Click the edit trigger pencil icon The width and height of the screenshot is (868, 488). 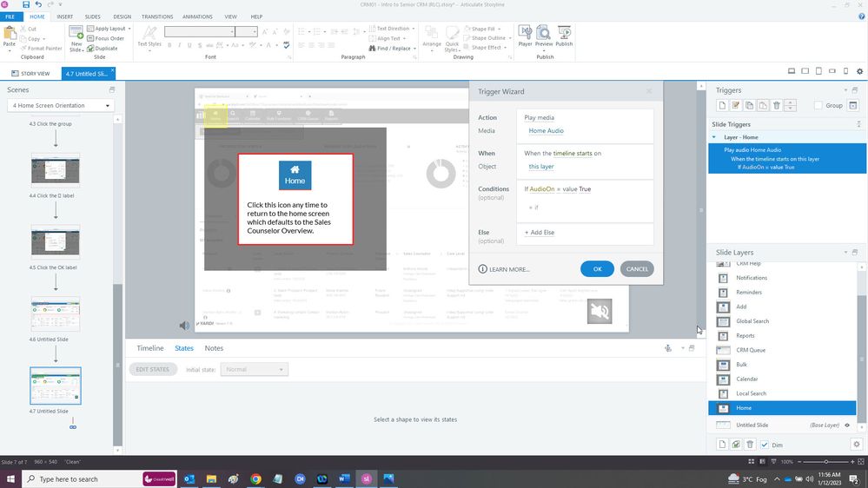click(735, 105)
